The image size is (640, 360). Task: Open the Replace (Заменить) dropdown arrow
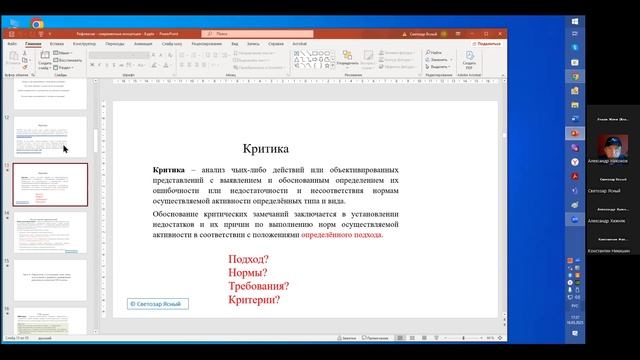(451, 60)
